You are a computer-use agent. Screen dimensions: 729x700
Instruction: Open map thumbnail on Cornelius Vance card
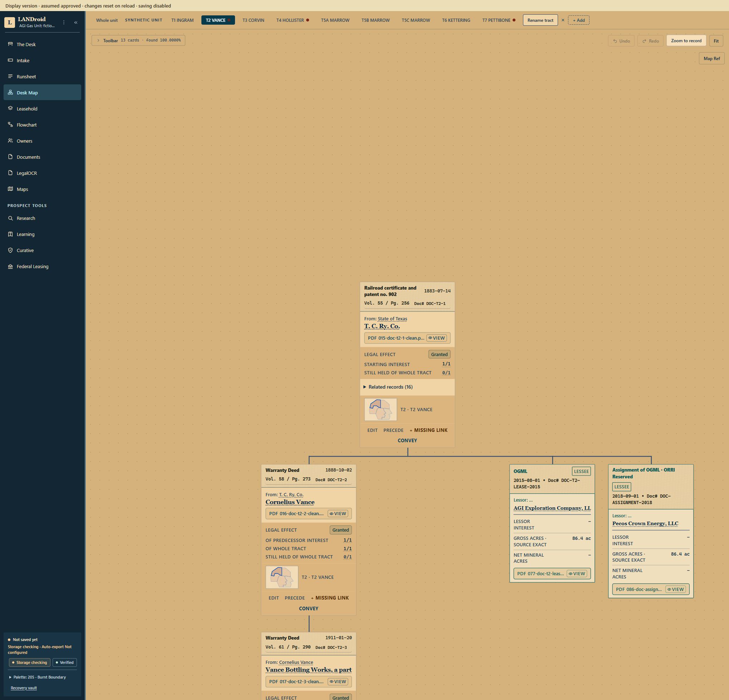(282, 577)
